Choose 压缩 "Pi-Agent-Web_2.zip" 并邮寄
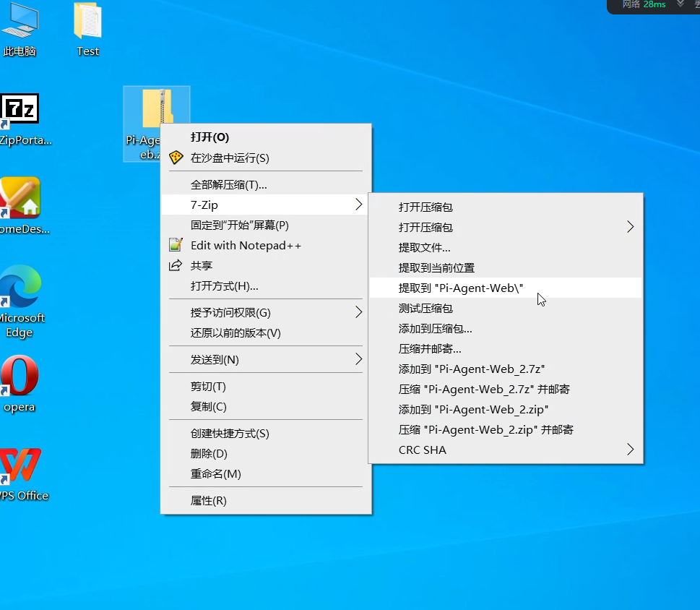The width and height of the screenshot is (700, 610). 506,429
